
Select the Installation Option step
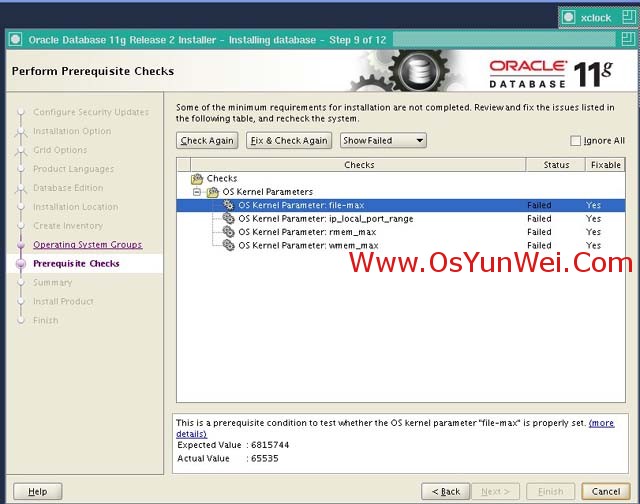[x=72, y=131]
